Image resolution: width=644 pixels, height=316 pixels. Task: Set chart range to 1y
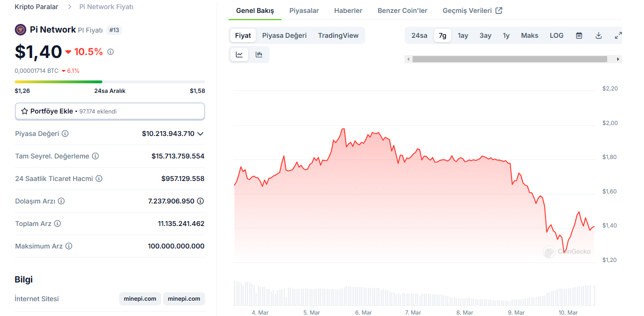pyautogui.click(x=506, y=35)
